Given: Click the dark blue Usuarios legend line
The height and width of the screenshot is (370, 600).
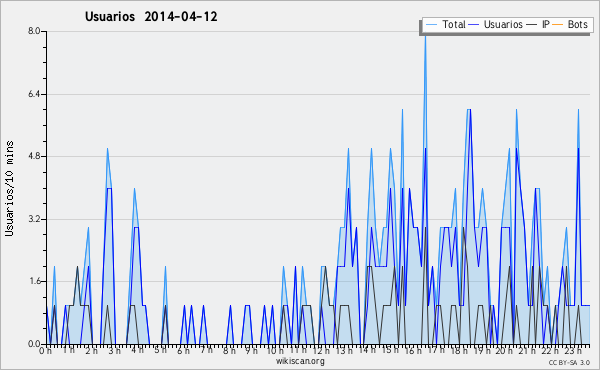Looking at the screenshot, I should pos(474,24).
